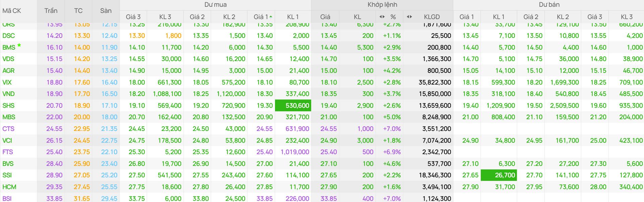Open the CTS stock symbol
644x202 pixels.
[x=8, y=129]
